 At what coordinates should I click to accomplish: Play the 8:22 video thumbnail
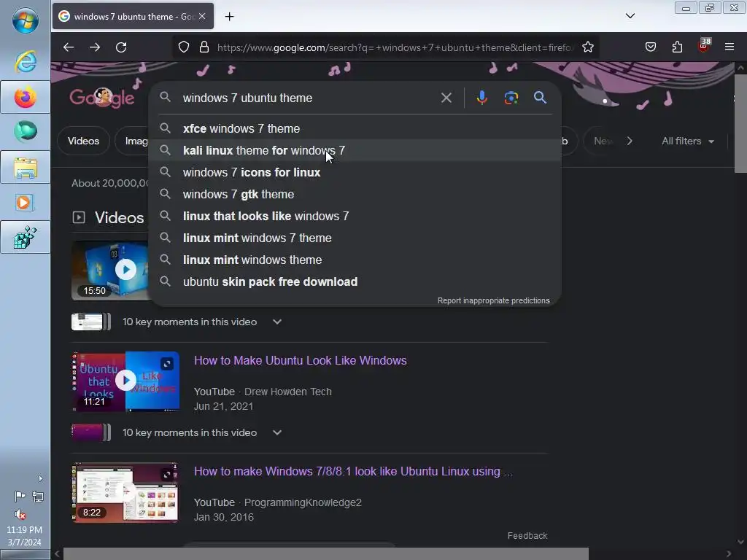125,493
